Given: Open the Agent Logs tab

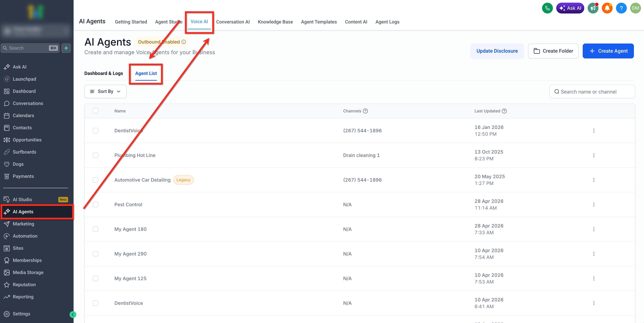Looking at the screenshot, I should click(387, 22).
